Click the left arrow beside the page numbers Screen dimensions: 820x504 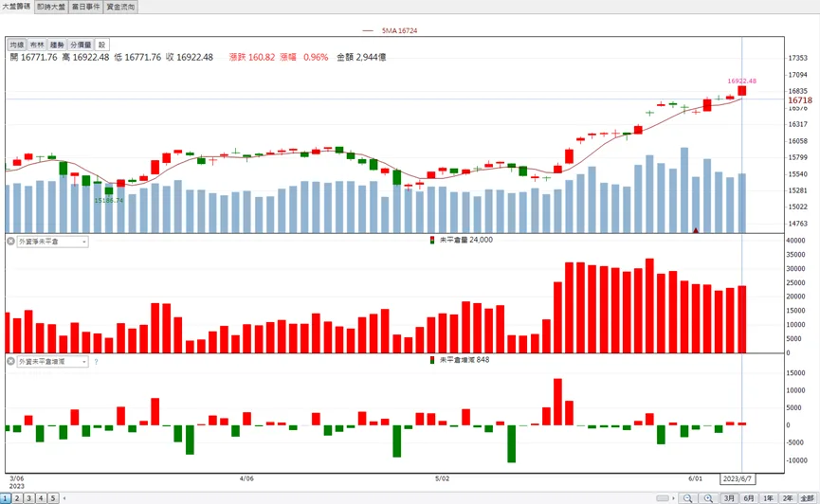coord(64,498)
